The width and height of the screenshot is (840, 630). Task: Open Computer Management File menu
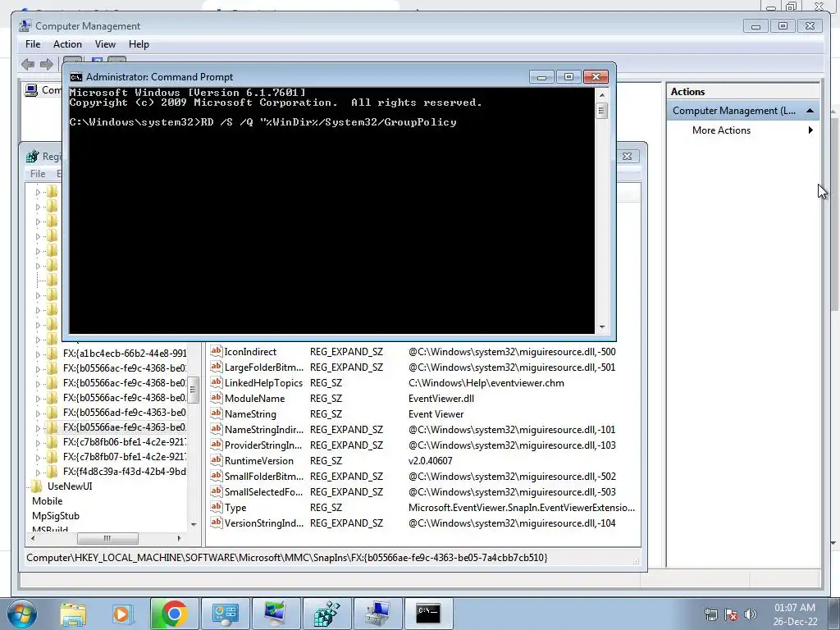(33, 44)
